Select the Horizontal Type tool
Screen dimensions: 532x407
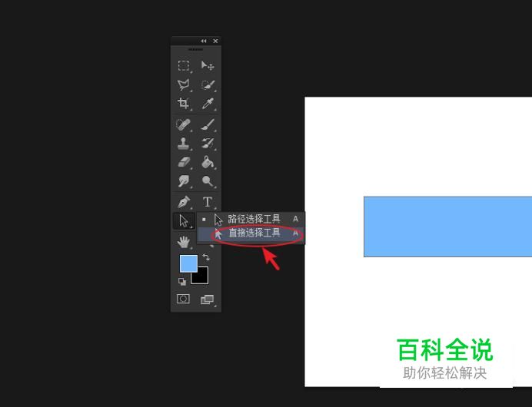[208, 202]
